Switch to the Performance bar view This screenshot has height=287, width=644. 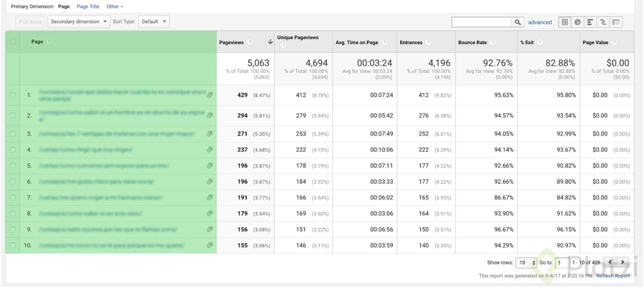pyautogui.click(x=590, y=22)
